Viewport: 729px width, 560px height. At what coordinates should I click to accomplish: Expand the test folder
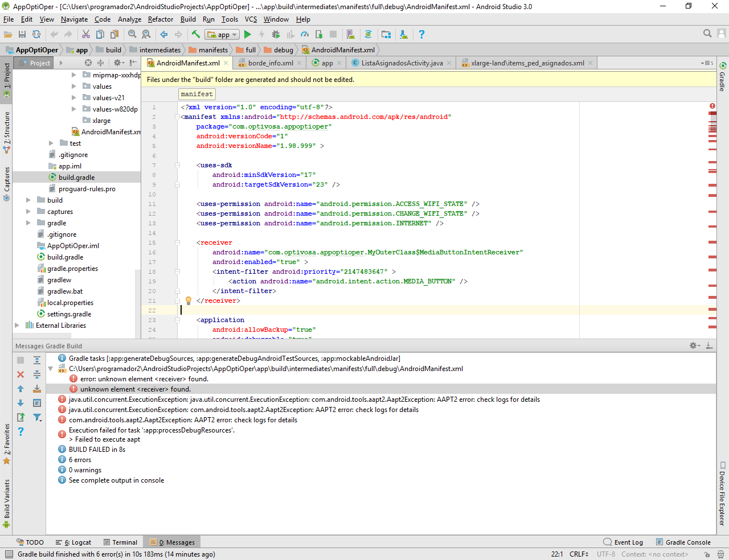pyautogui.click(x=51, y=143)
